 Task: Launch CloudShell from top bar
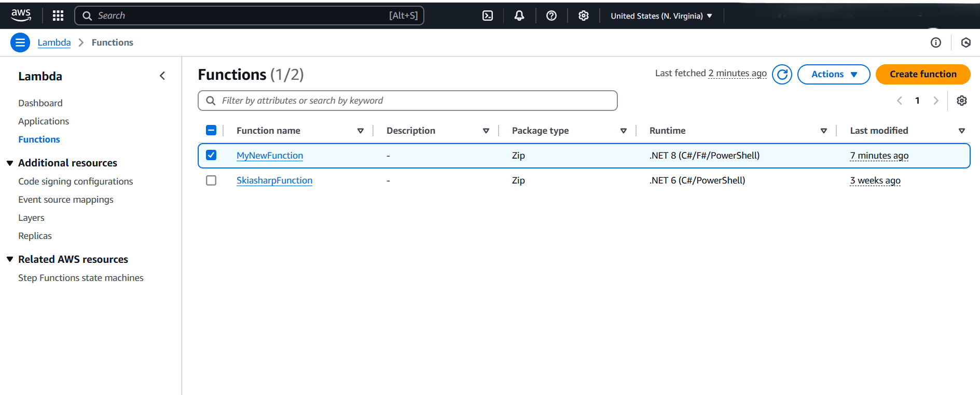488,16
